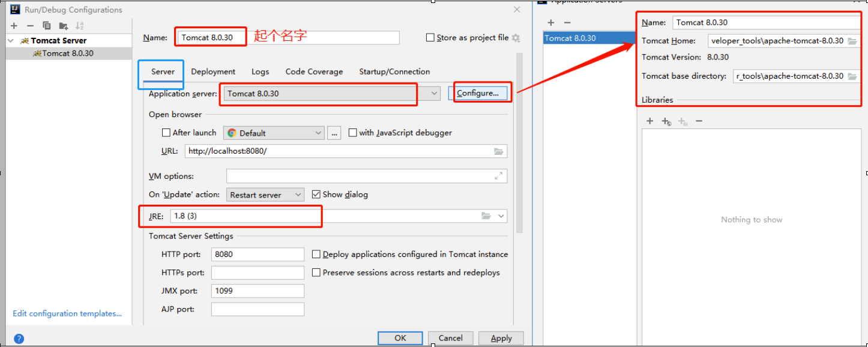Check the After launch option
The image size is (868, 347).
[x=166, y=133]
